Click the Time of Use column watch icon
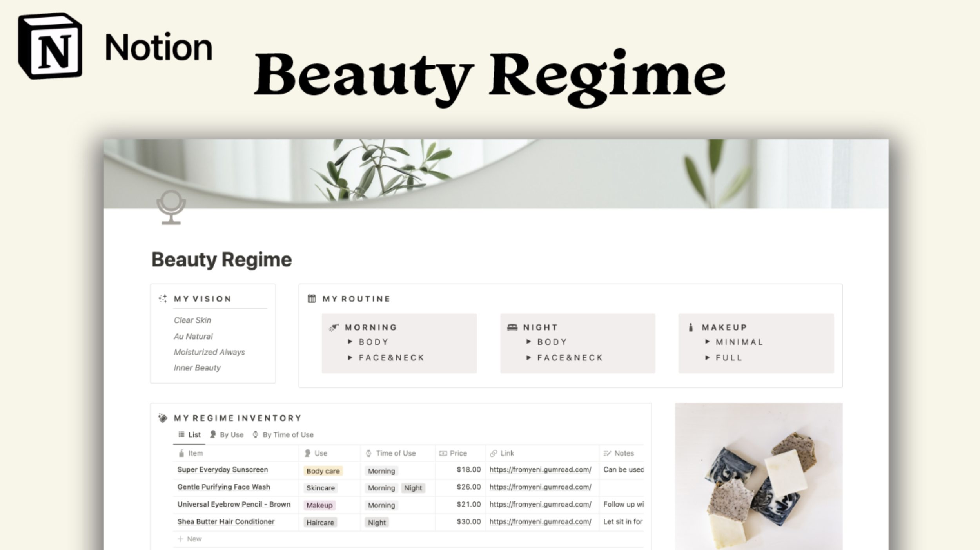The width and height of the screenshot is (980, 550). (x=368, y=453)
